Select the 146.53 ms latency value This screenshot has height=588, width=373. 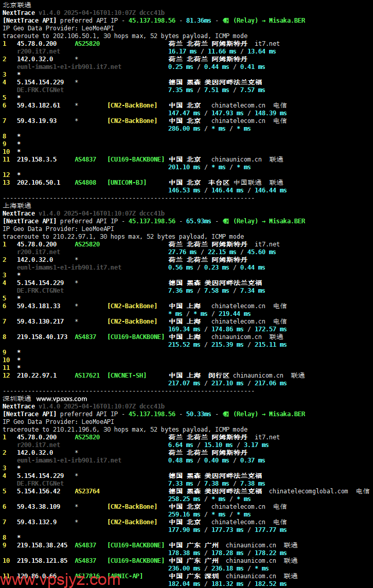(184, 190)
